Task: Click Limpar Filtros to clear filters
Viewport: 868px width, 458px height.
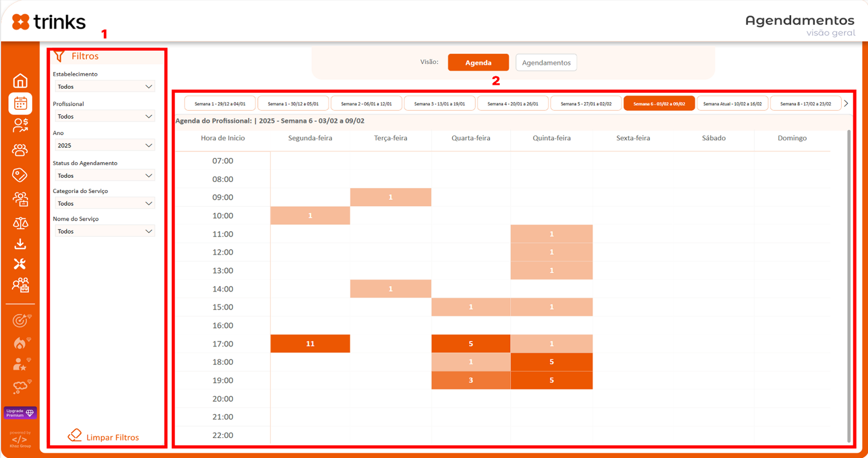Action: tap(104, 437)
